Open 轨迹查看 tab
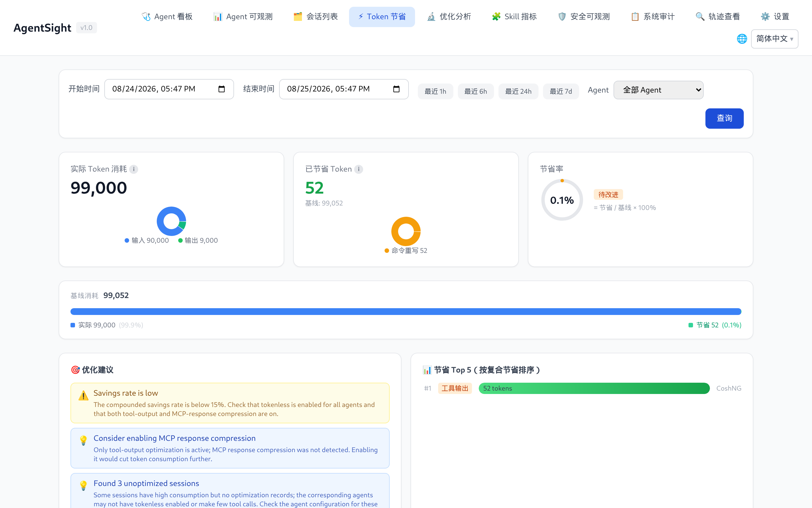This screenshot has width=812, height=508. click(x=718, y=16)
